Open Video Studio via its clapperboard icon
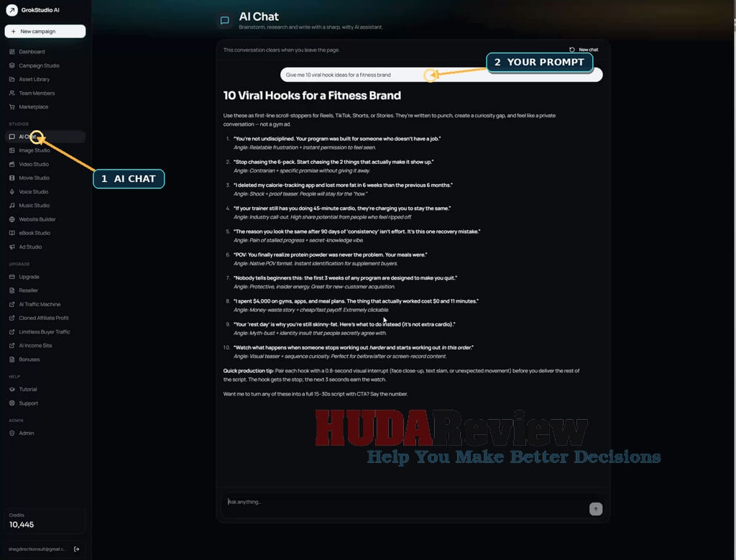The image size is (736, 560). tap(11, 165)
